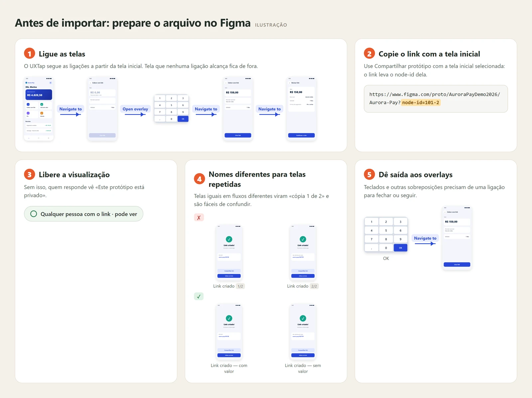
Task: Click the 'Dê saída aos overlays' heading
Action: 416,175
